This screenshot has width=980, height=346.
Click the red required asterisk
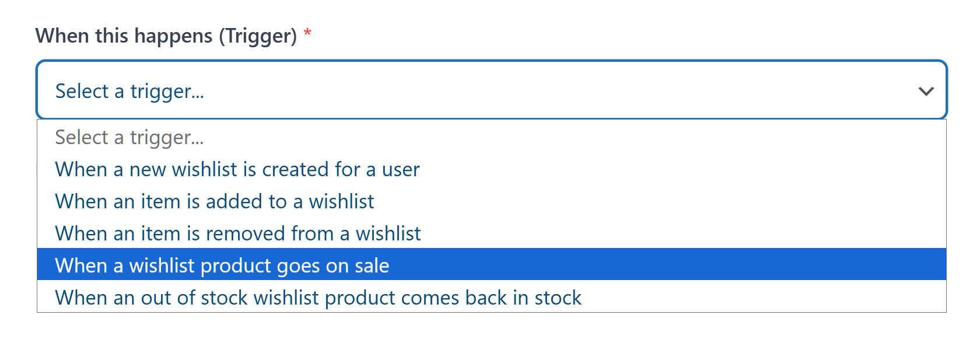pyautogui.click(x=307, y=34)
